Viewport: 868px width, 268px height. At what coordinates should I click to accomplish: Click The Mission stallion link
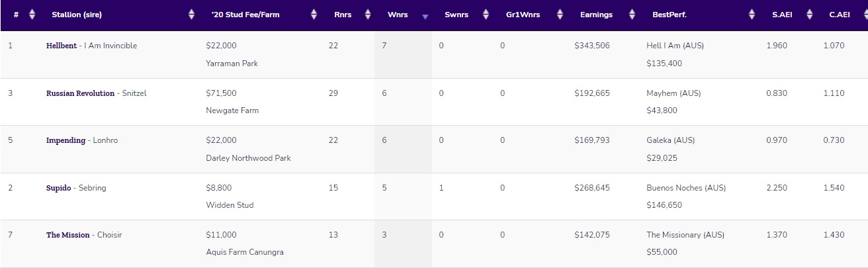[x=67, y=235]
